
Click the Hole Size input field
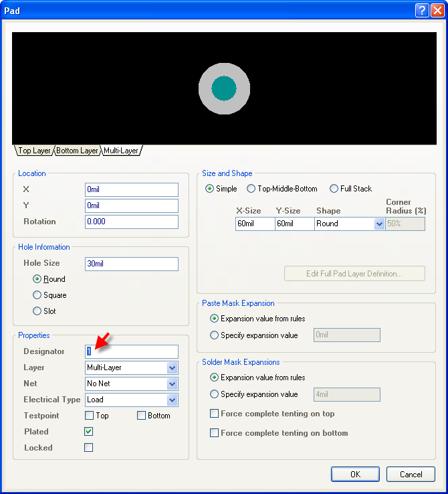pyautogui.click(x=132, y=264)
